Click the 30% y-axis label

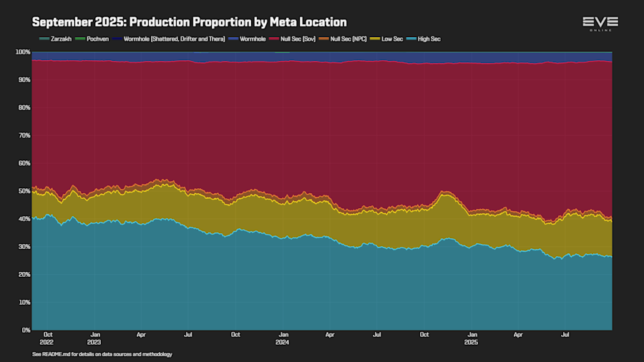24,247
